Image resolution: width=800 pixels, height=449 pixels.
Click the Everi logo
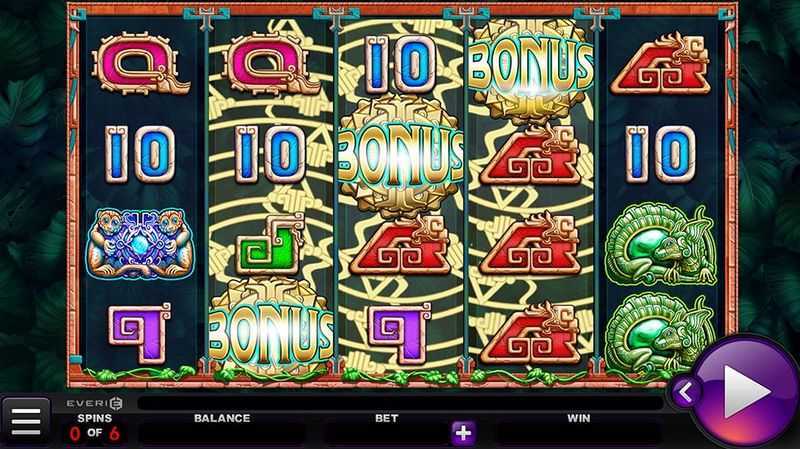[95, 404]
